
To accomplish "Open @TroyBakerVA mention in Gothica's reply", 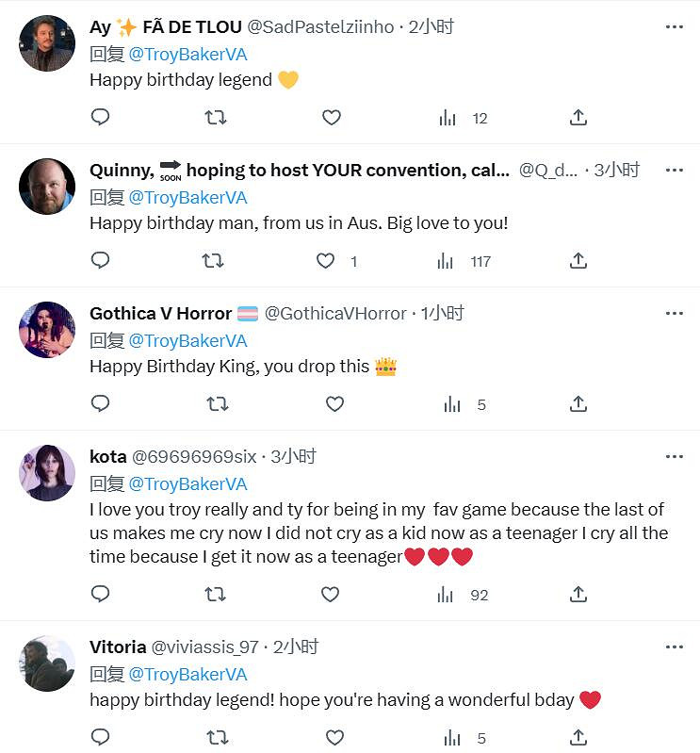I will (x=187, y=340).
